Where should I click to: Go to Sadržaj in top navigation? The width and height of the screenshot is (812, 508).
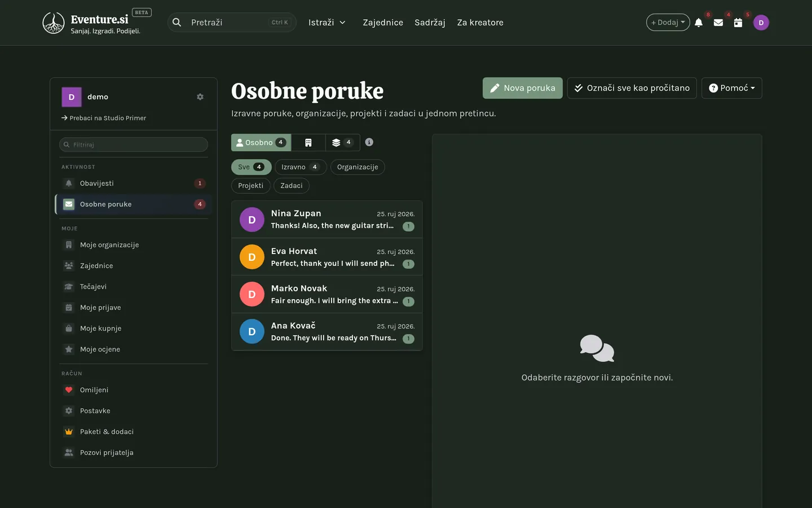coord(430,23)
